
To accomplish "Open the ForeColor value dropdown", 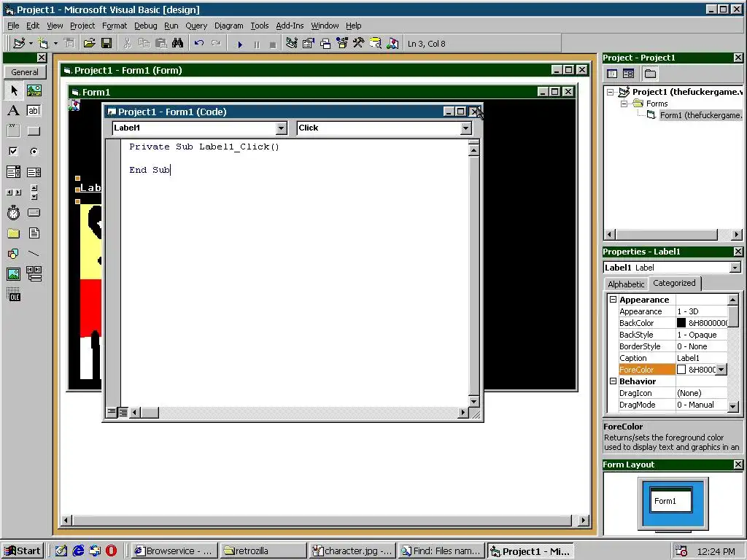I will click(x=721, y=370).
